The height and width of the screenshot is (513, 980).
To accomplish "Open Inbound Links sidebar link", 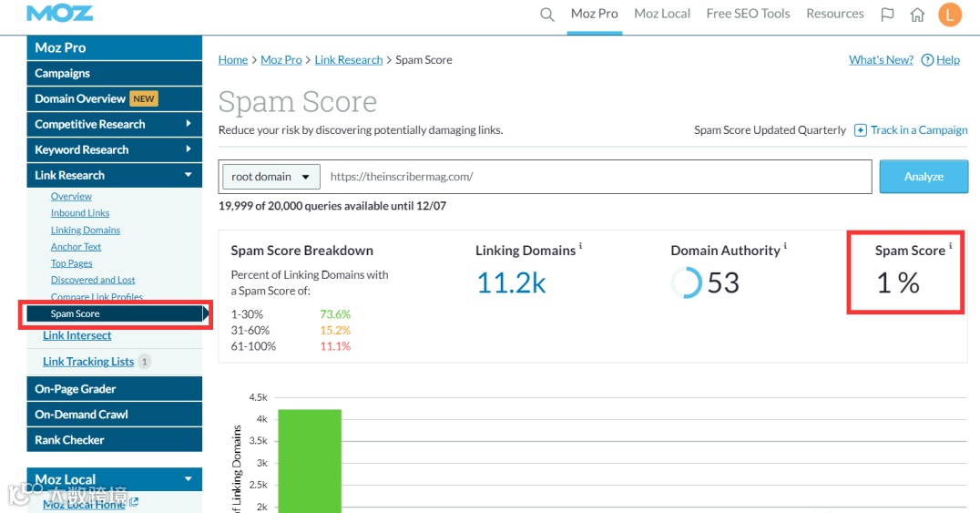I will (x=80, y=213).
